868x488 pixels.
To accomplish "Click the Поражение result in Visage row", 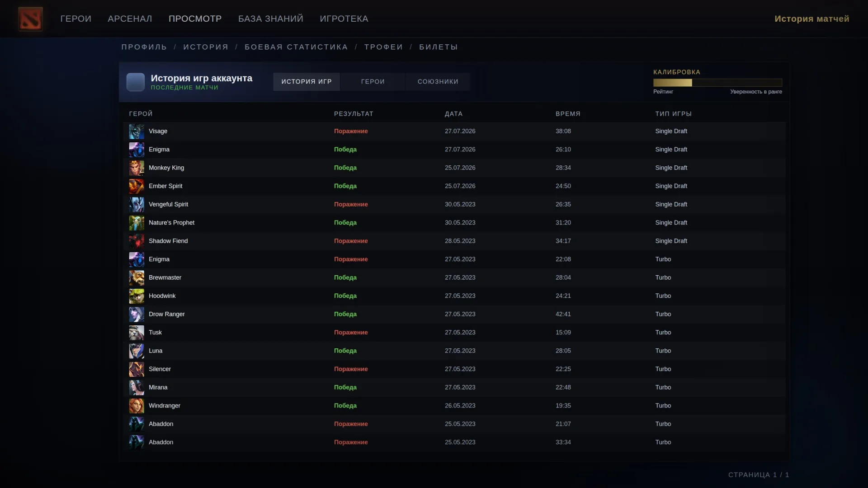I will coord(351,131).
